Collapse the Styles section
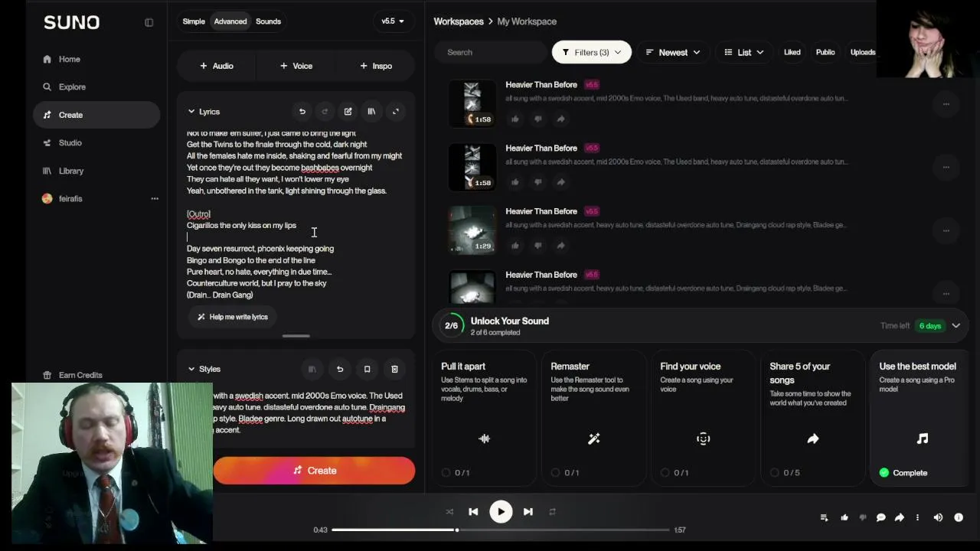980x551 pixels. pos(191,369)
